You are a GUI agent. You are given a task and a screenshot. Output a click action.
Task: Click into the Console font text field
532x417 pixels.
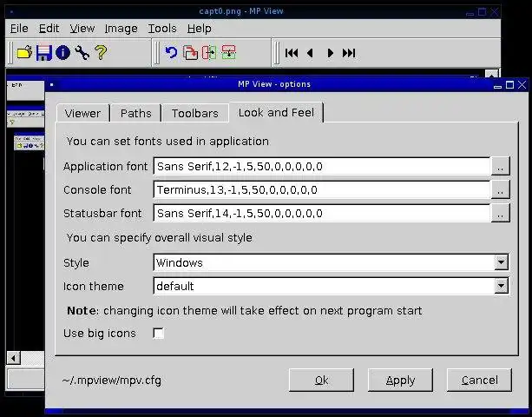click(322, 190)
